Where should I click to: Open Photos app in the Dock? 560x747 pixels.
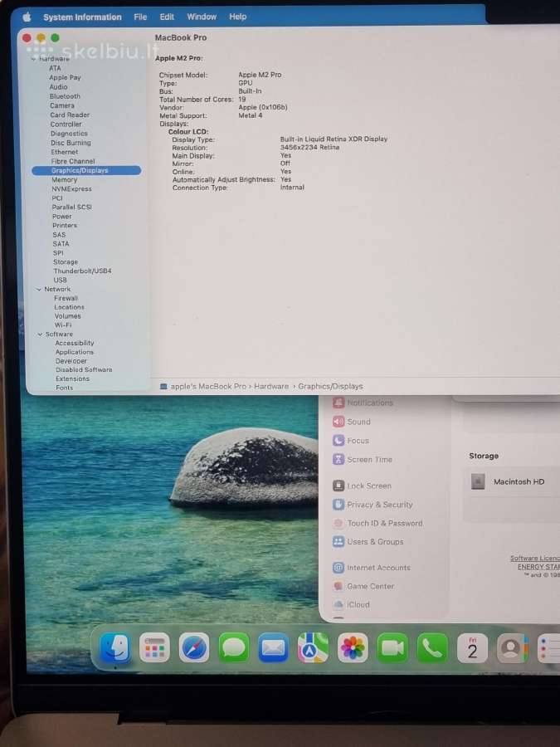pyautogui.click(x=353, y=647)
